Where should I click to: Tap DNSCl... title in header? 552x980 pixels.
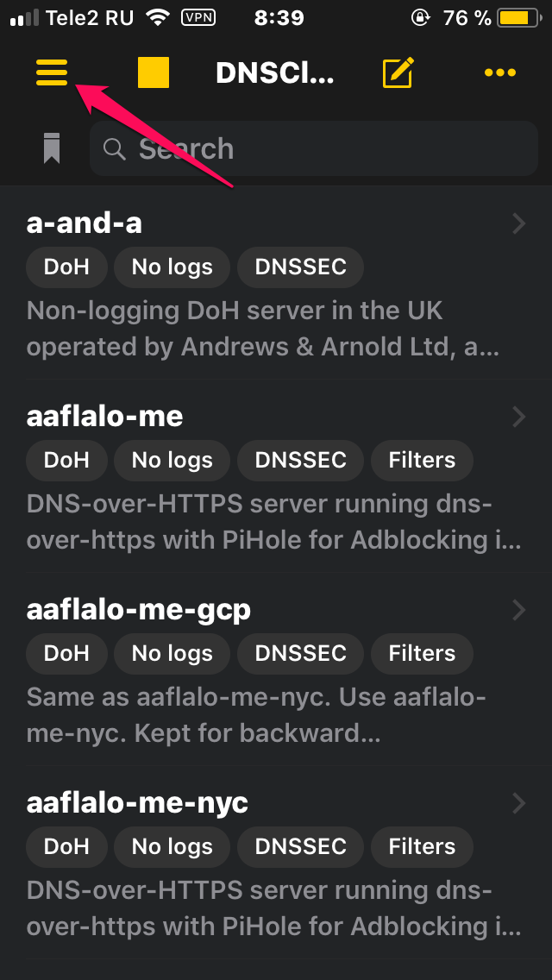[x=274, y=73]
